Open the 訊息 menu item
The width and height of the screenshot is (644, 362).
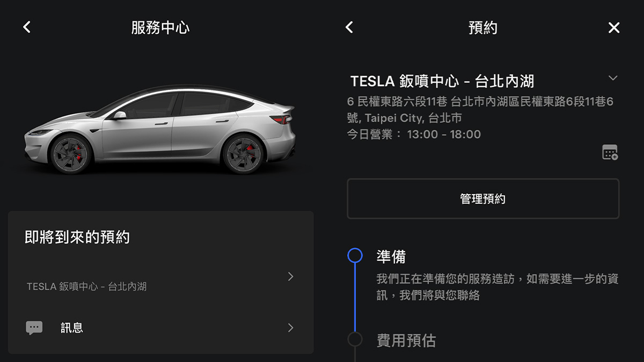161,328
